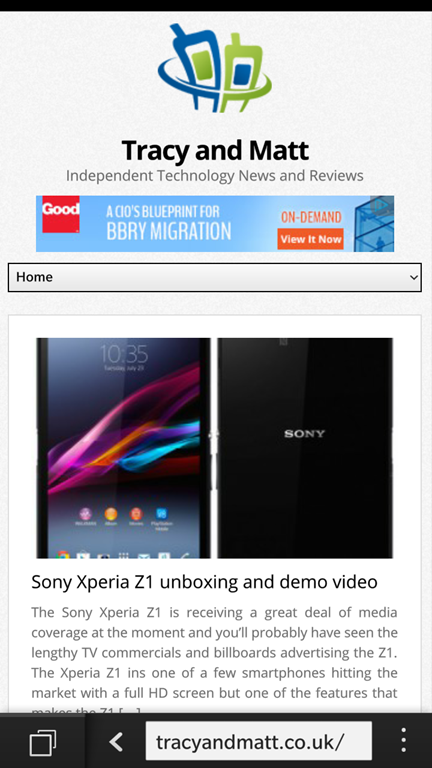Click the down chevron of the Home selector
The width and height of the screenshot is (432, 768).
[414, 277]
